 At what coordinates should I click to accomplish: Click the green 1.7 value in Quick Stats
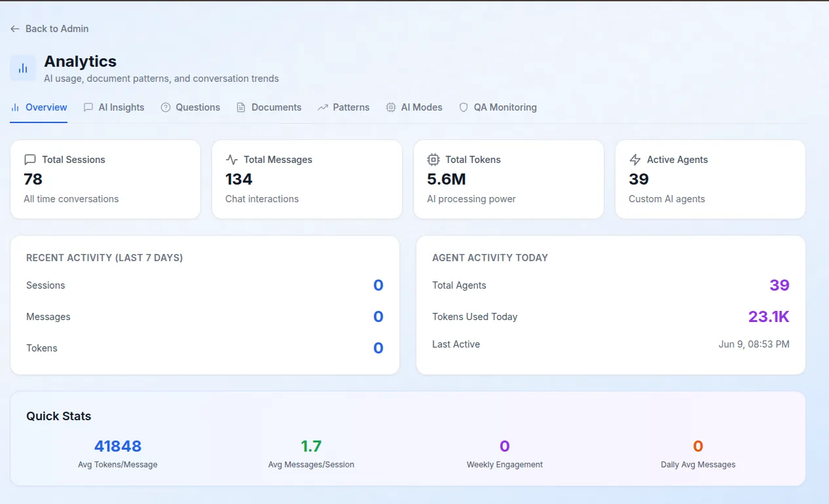coord(311,446)
